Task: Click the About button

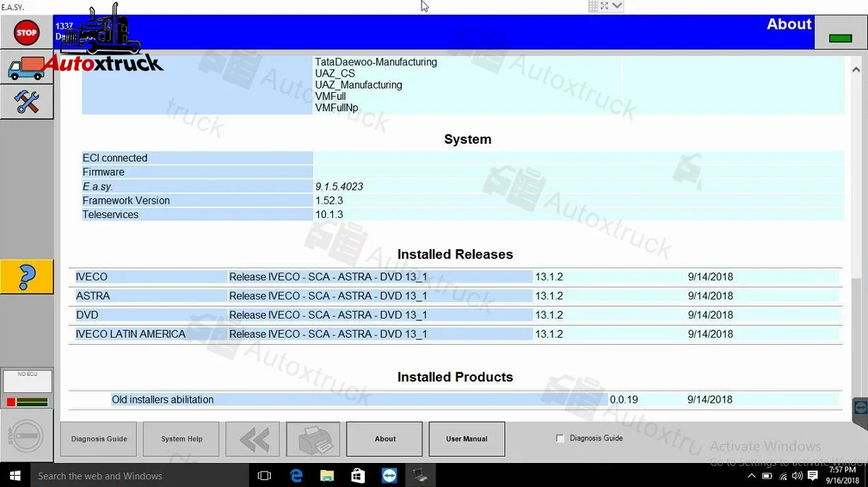Action: tap(385, 439)
